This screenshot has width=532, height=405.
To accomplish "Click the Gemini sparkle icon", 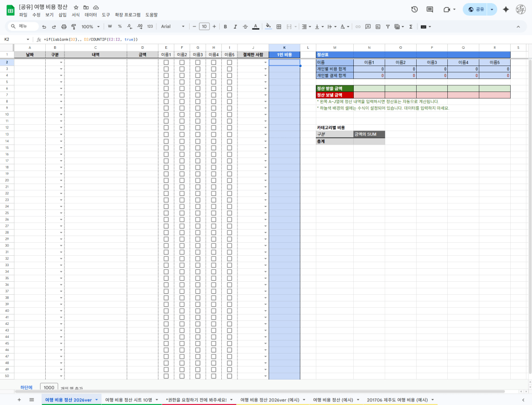I will coord(506,9).
